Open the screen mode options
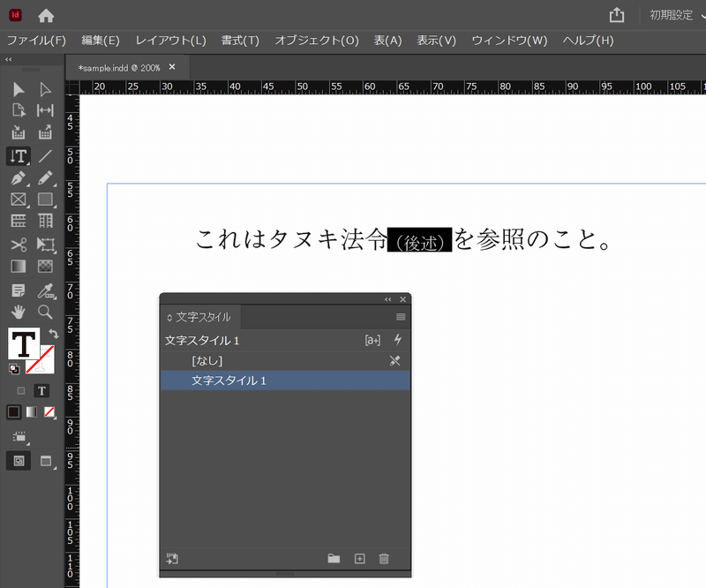Image resolution: width=706 pixels, height=588 pixels. tap(46, 461)
